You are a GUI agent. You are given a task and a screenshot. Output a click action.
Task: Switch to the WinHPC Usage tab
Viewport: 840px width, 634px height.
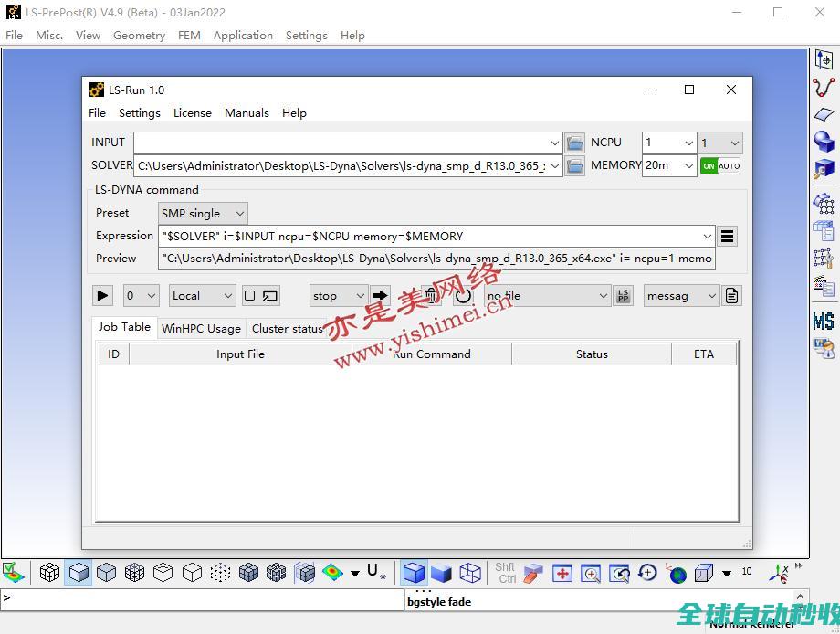point(201,328)
